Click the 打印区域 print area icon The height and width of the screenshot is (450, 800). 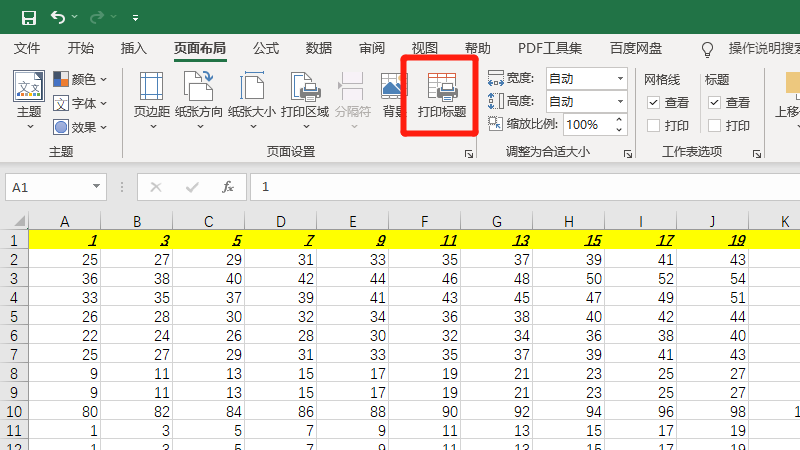pos(304,95)
